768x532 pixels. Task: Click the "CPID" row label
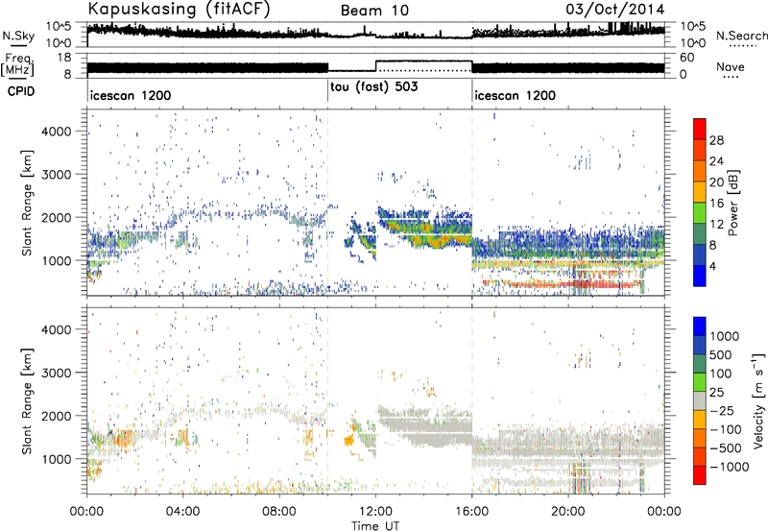[21, 91]
